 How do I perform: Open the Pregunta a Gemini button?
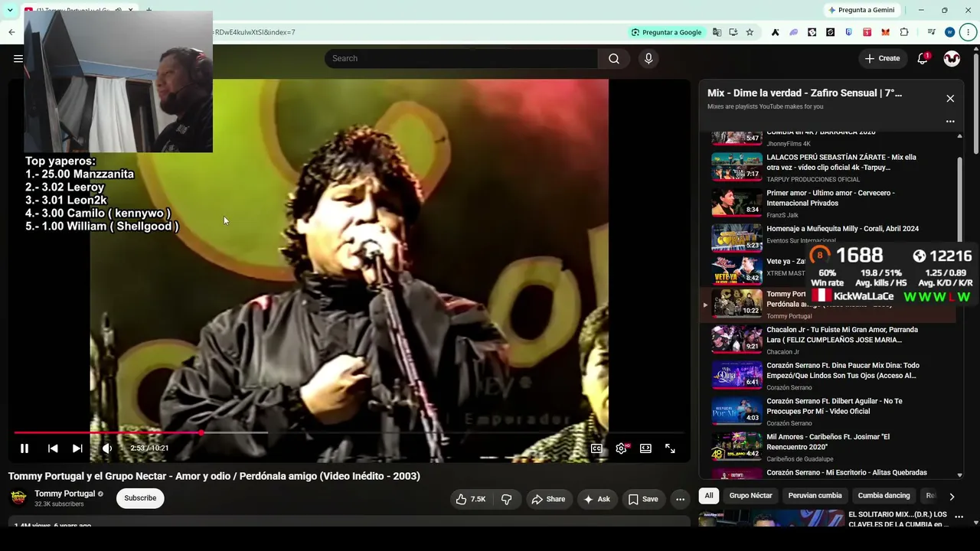click(861, 10)
